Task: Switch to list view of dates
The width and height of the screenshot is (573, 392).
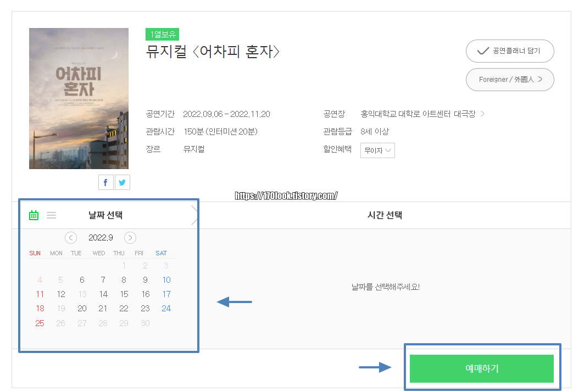Action: click(51, 215)
